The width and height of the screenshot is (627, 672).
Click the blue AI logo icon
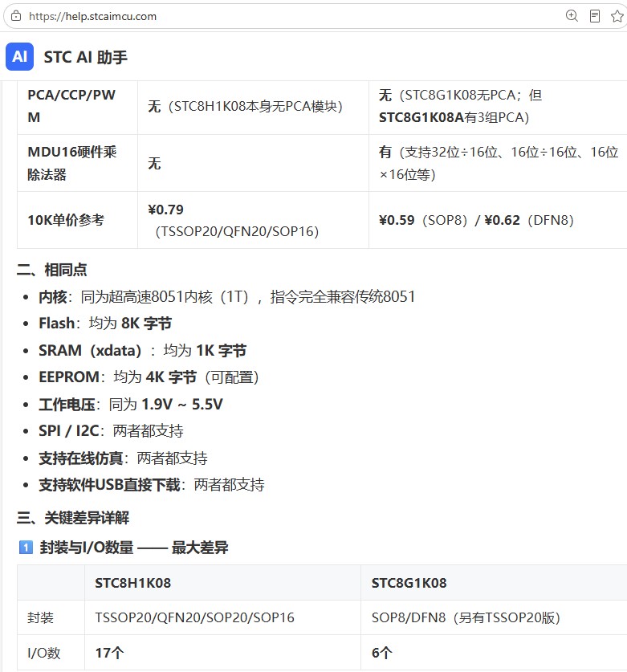20,56
